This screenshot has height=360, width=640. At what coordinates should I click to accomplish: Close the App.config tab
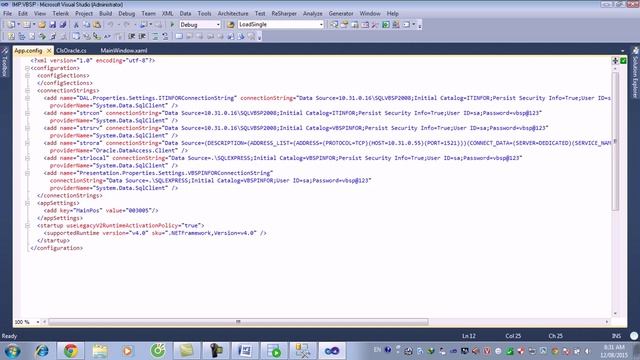(49, 51)
